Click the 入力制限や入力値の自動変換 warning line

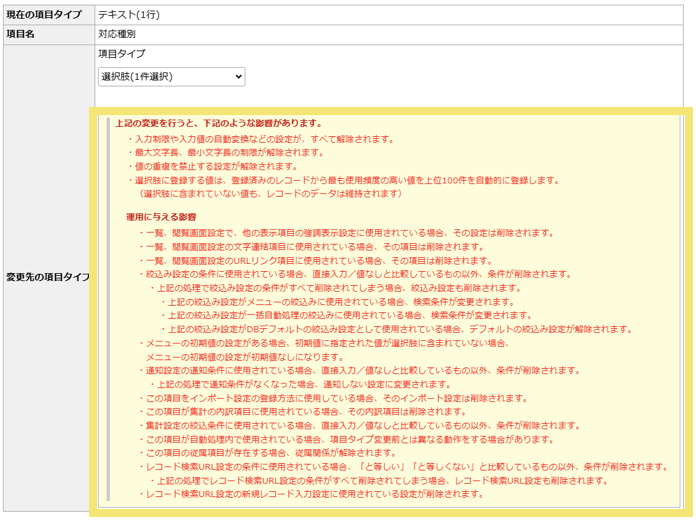(260, 139)
